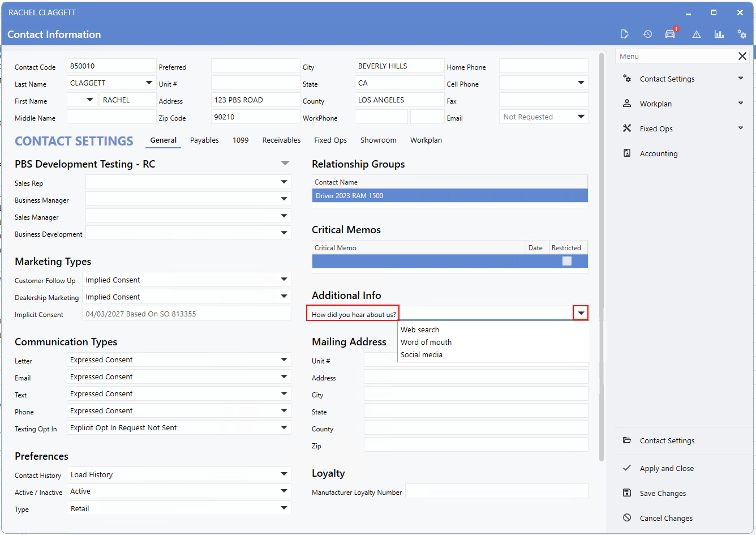The image size is (756, 535).
Task: Open the Active / Inactive dropdown
Action: pyautogui.click(x=284, y=491)
